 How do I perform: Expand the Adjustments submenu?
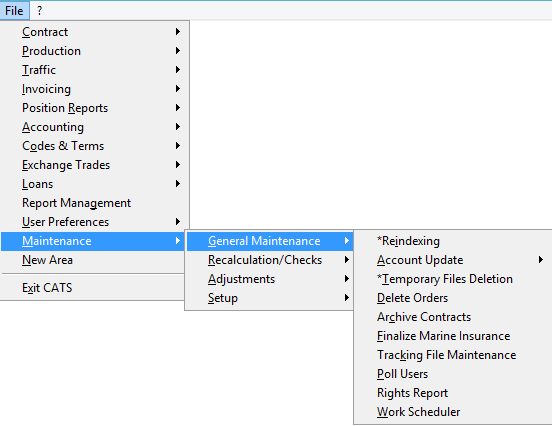pyautogui.click(x=270, y=279)
